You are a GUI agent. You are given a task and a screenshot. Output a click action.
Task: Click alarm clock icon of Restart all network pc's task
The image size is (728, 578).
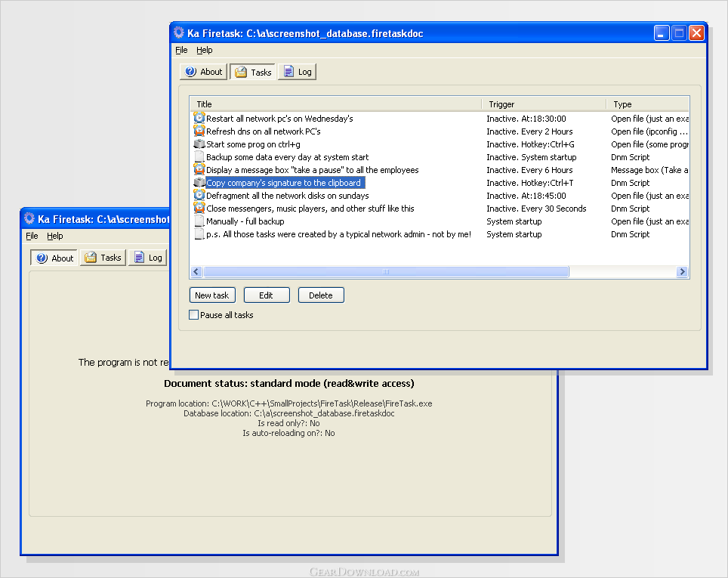pos(199,118)
